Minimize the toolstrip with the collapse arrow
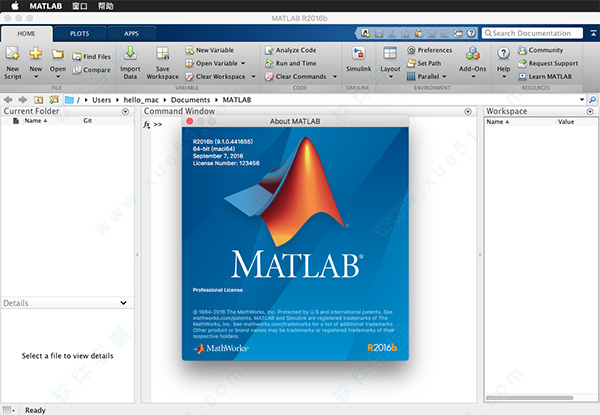This screenshot has width=600, height=415. tap(593, 33)
